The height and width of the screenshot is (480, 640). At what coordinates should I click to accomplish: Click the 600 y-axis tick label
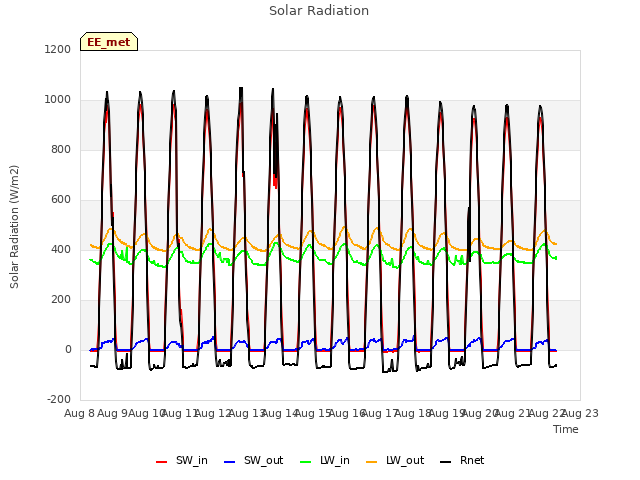[61, 200]
